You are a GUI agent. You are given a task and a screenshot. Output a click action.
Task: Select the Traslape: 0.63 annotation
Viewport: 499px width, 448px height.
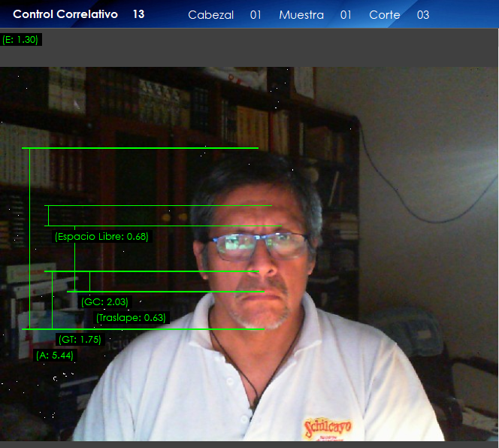[131, 318]
